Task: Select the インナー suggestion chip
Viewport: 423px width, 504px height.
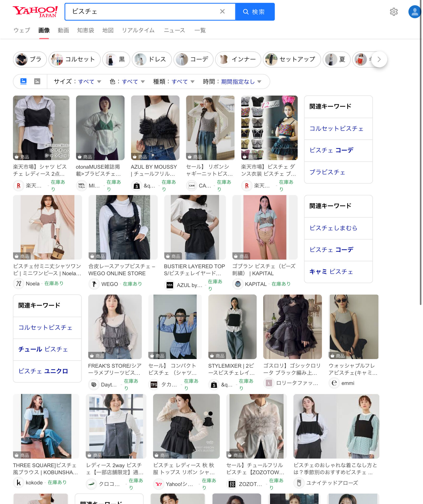Action: point(238,59)
